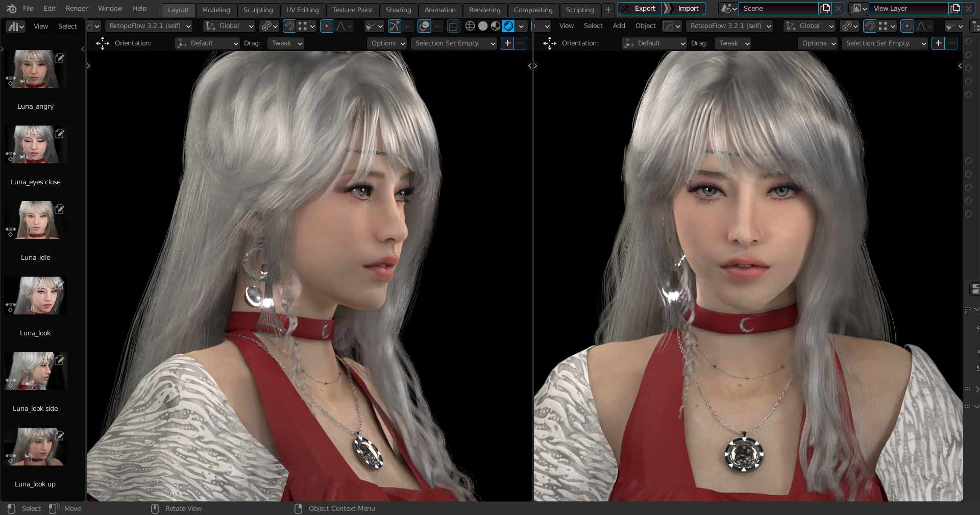This screenshot has width=980, height=515.
Task: Click the Toggle X-Ray icon
Action: click(x=453, y=26)
